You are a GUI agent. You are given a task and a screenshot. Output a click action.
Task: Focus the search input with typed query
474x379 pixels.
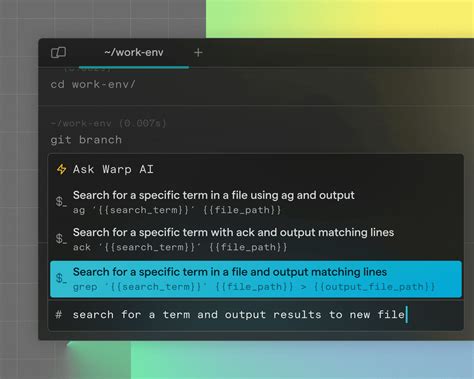[256, 315]
